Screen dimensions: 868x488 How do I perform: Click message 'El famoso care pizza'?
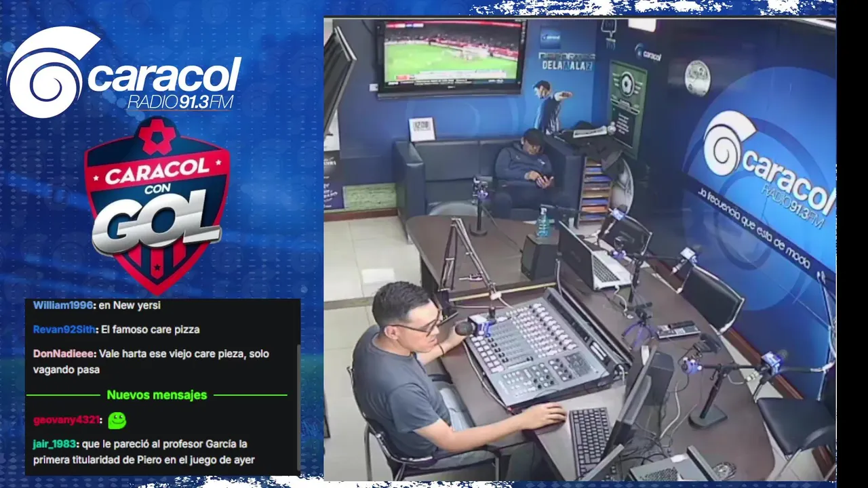(150, 329)
